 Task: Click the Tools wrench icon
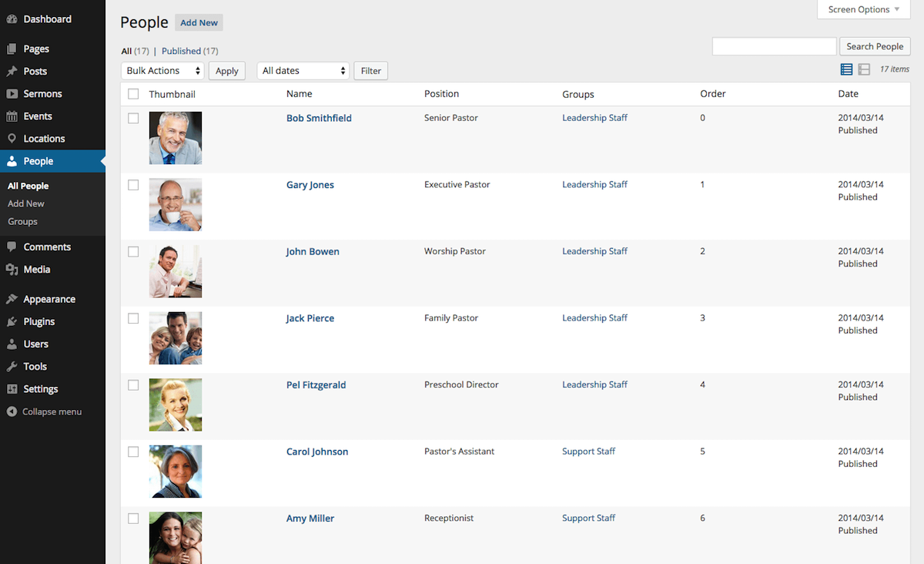point(12,367)
